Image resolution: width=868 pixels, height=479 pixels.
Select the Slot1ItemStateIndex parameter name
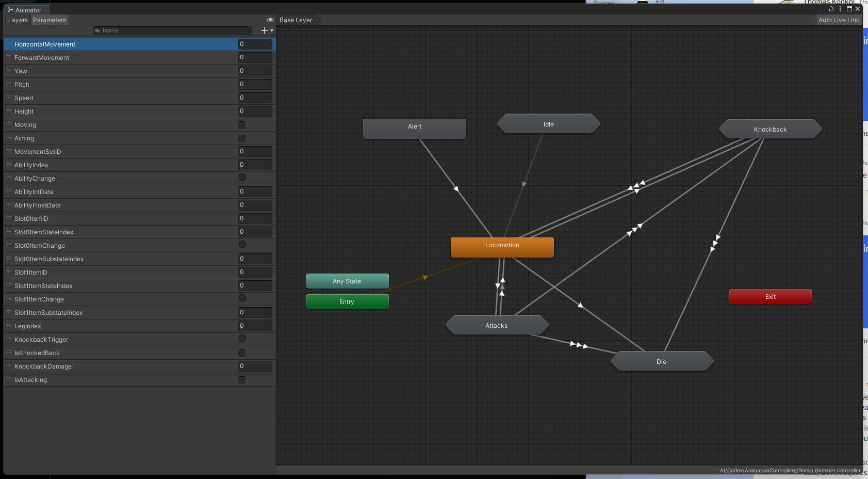pyautogui.click(x=43, y=286)
